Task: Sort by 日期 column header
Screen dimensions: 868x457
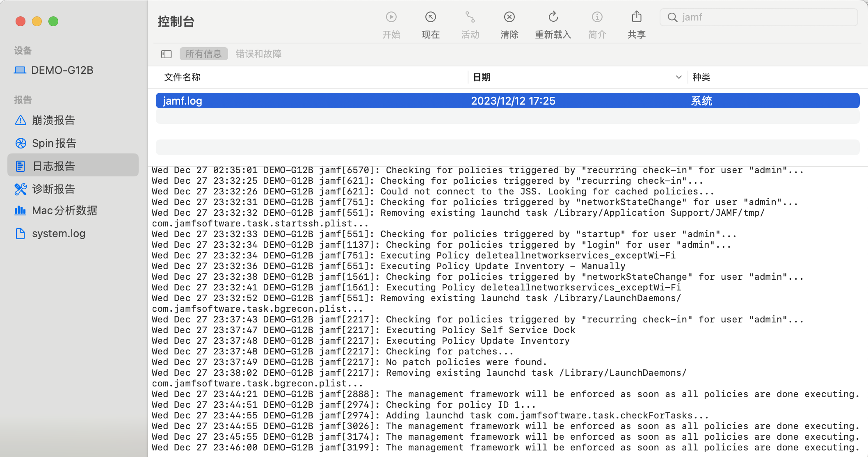Action: click(482, 77)
